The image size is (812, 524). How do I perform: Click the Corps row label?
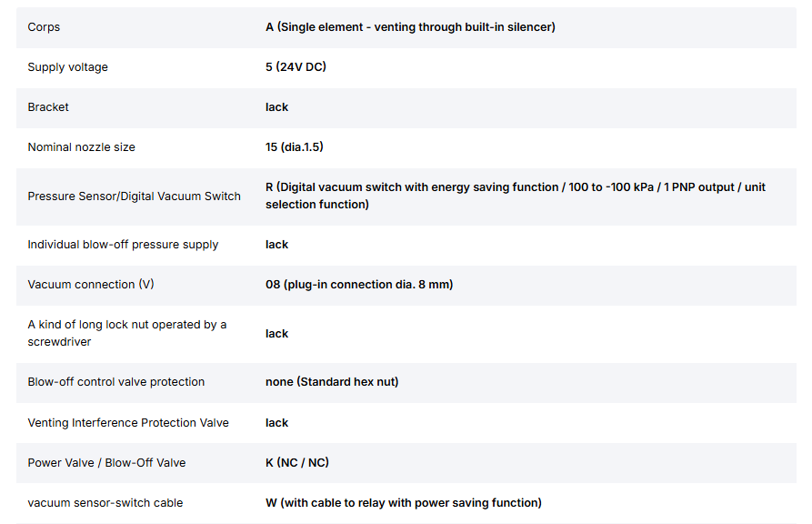point(44,27)
